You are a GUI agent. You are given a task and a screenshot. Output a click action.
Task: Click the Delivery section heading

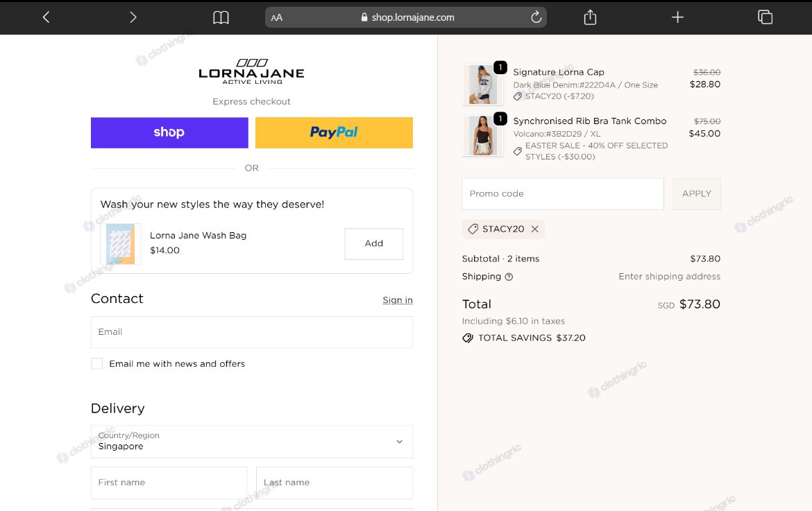click(x=117, y=408)
